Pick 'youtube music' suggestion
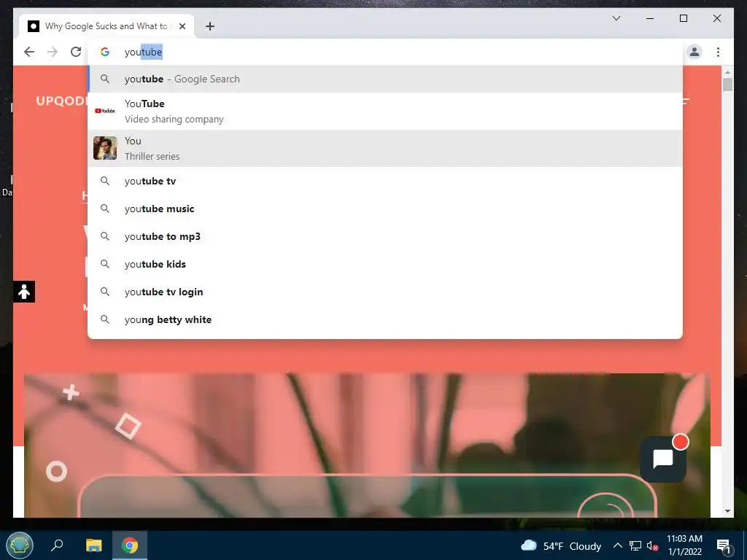The image size is (747, 560). [385, 209]
